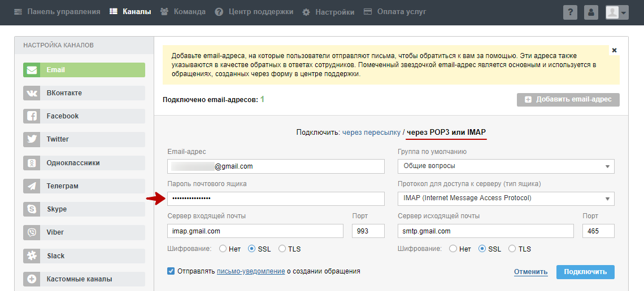Click the help question mark icon in header

pos(570,12)
